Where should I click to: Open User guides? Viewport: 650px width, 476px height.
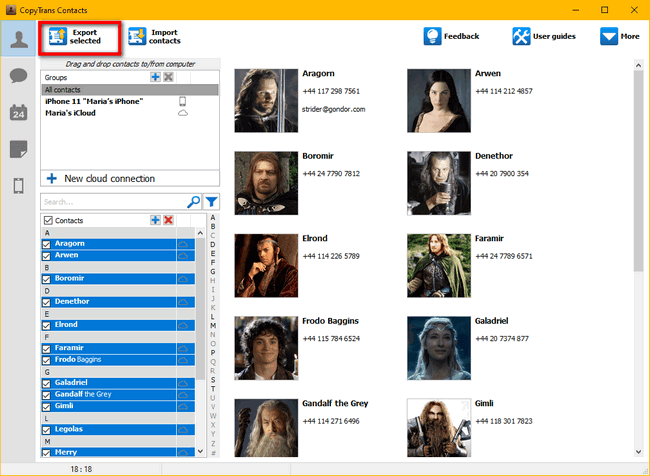[x=544, y=36]
